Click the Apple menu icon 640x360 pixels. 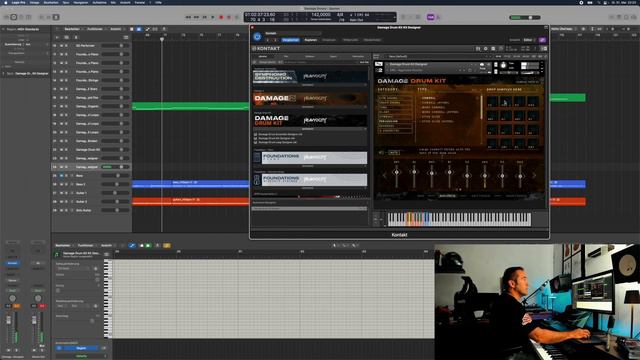point(6,2)
